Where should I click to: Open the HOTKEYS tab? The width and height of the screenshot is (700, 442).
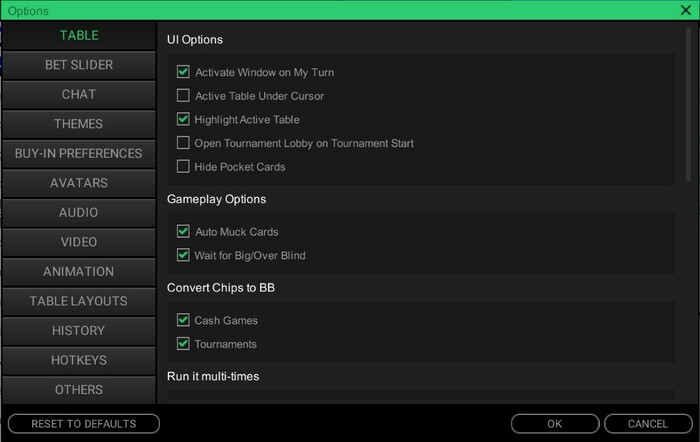79,360
